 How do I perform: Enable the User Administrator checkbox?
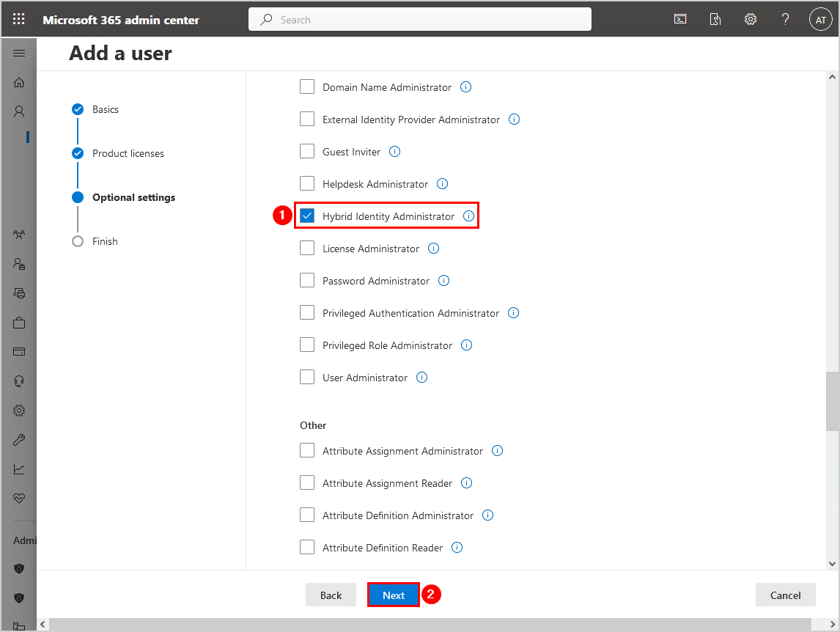tap(307, 378)
